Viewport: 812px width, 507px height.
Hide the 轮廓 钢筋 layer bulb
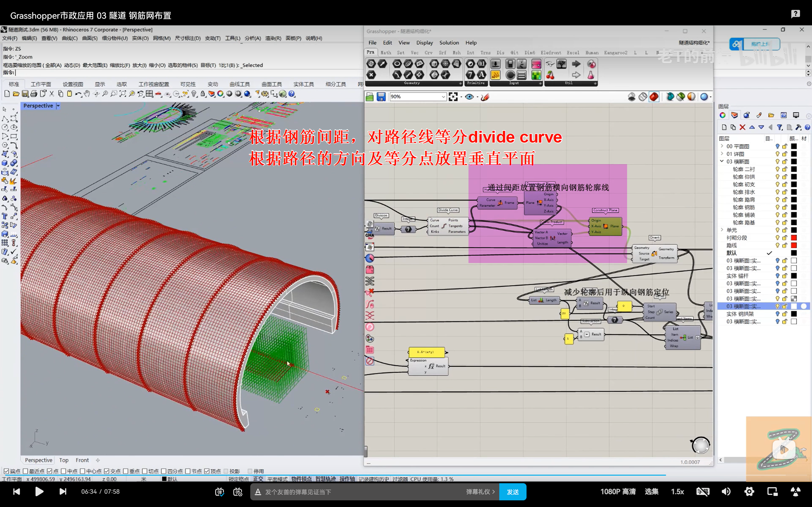pos(777,207)
